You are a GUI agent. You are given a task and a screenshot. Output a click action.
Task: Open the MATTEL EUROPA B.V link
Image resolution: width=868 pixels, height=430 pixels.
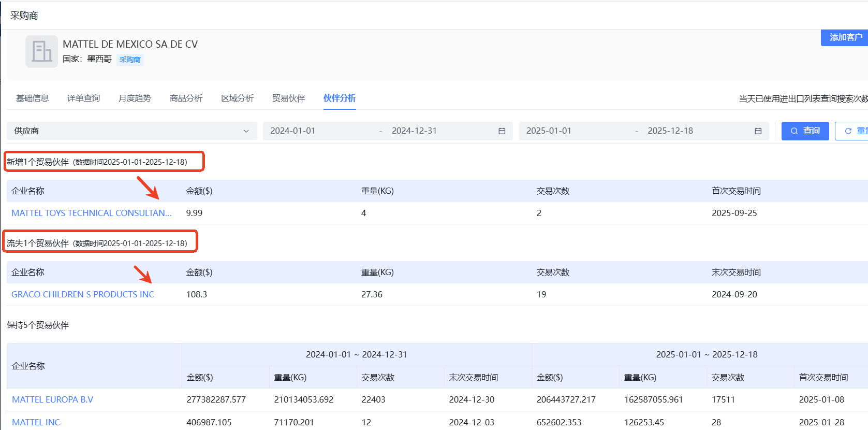click(x=53, y=399)
